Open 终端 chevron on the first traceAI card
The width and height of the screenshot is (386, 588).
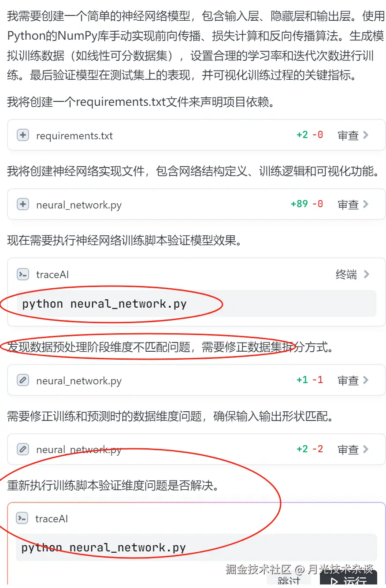click(x=366, y=274)
